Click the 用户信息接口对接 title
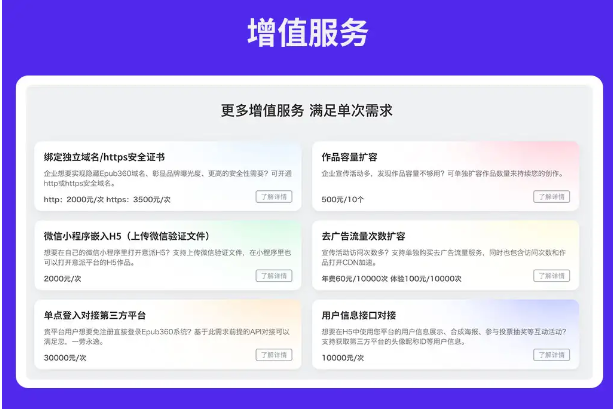The height and width of the screenshot is (410, 613). coord(356,316)
